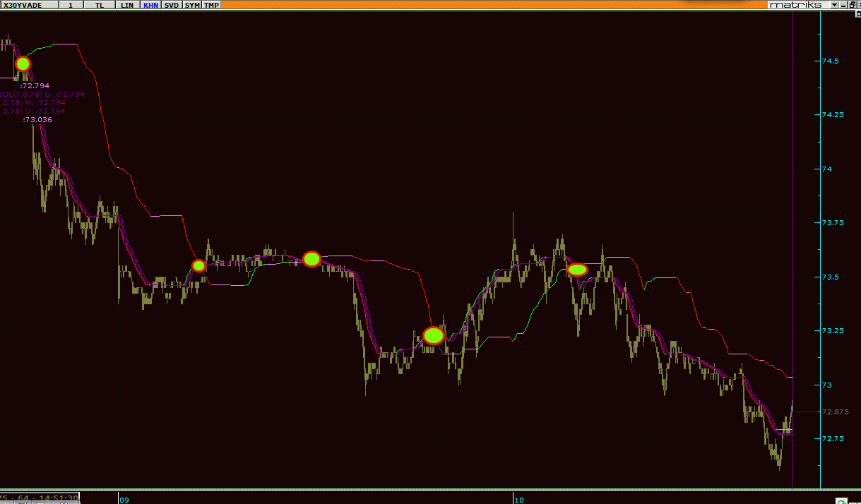The width and height of the screenshot is (861, 504).
Task: Select the period '1' button
Action: click(x=71, y=5)
